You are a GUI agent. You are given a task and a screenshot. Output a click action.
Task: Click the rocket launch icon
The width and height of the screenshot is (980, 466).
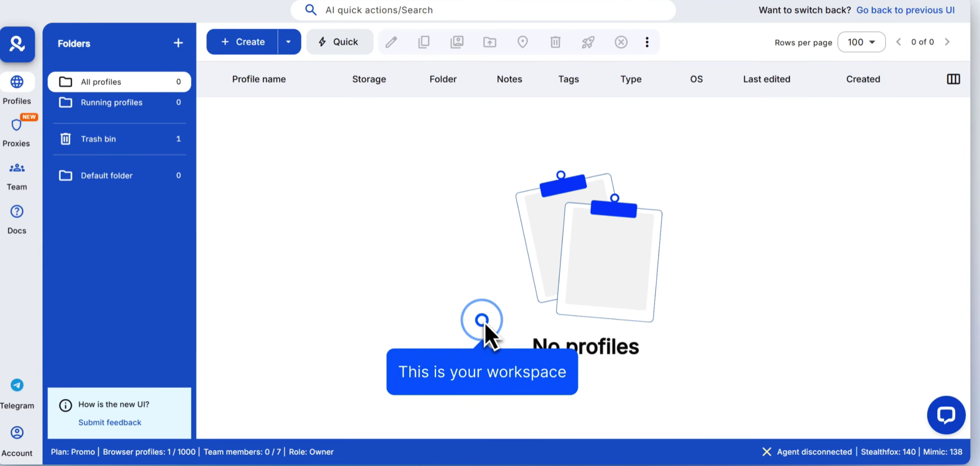[x=588, y=42]
